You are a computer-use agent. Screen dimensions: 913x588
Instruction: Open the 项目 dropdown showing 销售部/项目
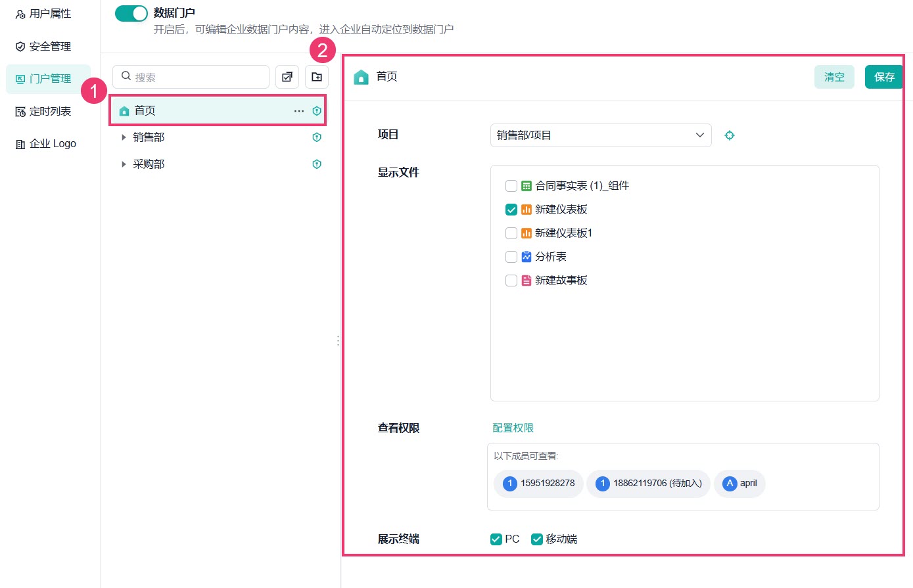(x=601, y=135)
